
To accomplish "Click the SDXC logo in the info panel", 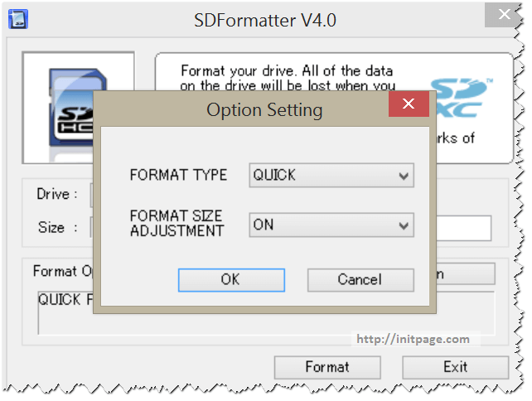I will (x=463, y=98).
